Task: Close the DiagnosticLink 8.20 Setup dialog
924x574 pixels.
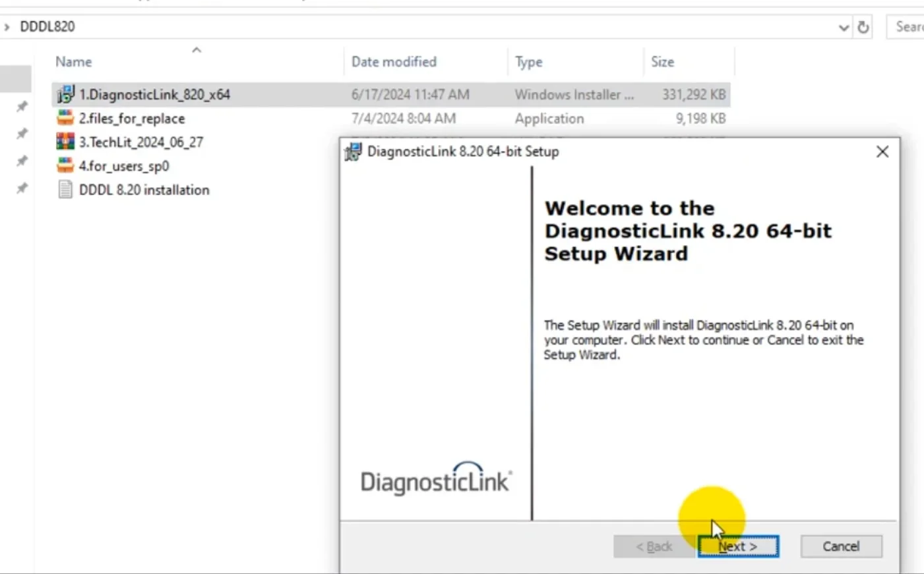Action: click(882, 152)
